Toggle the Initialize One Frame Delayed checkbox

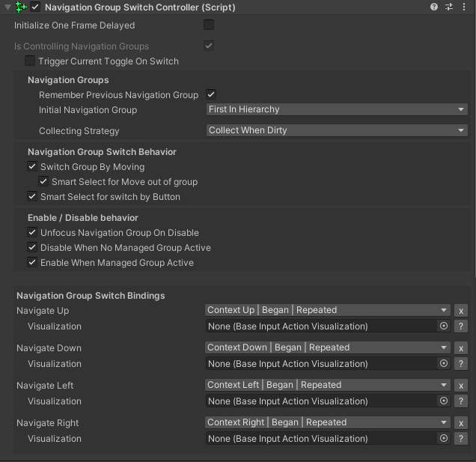[x=209, y=25]
